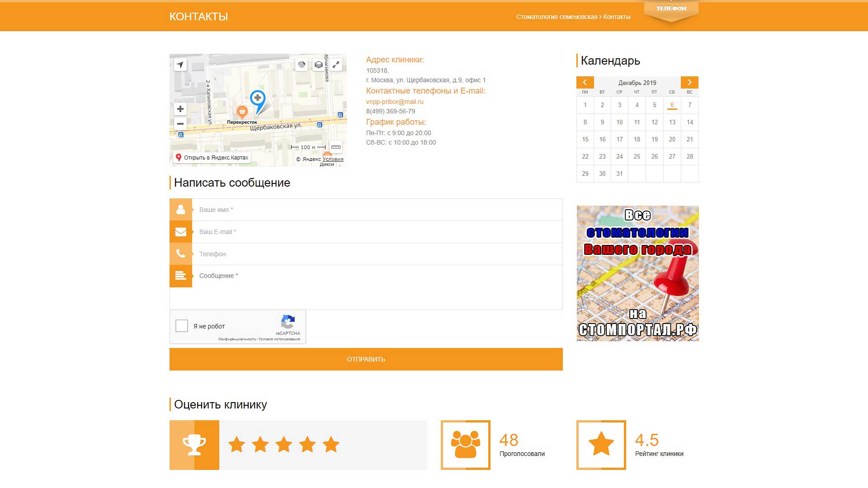This screenshot has width=868, height=488.
Task: Expand map to fullscreen mode
Action: (336, 65)
